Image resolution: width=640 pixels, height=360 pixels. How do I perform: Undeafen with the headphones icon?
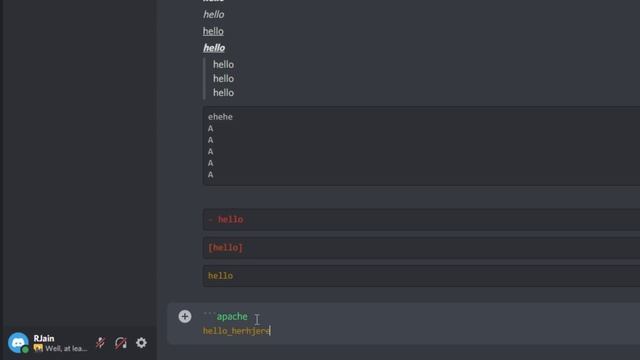click(121, 343)
